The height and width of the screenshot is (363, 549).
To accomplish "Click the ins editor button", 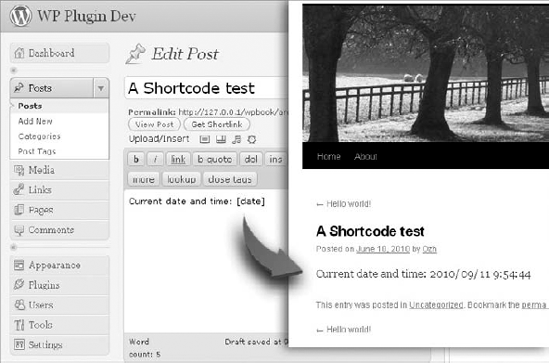I will pyautogui.click(x=276, y=159).
